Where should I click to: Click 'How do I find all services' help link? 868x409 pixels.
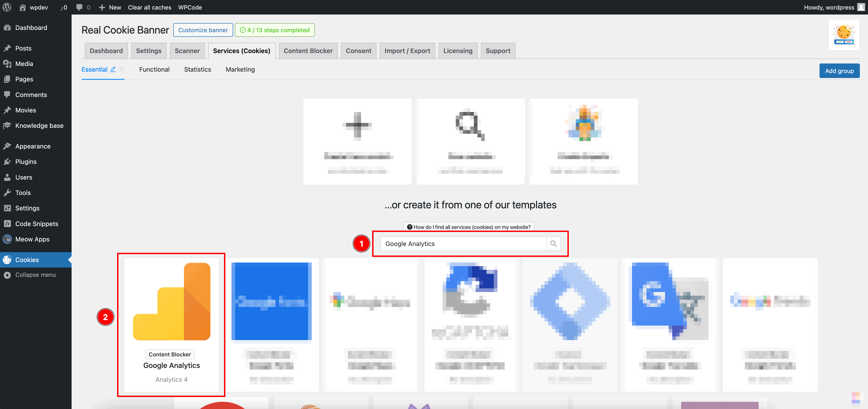468,227
